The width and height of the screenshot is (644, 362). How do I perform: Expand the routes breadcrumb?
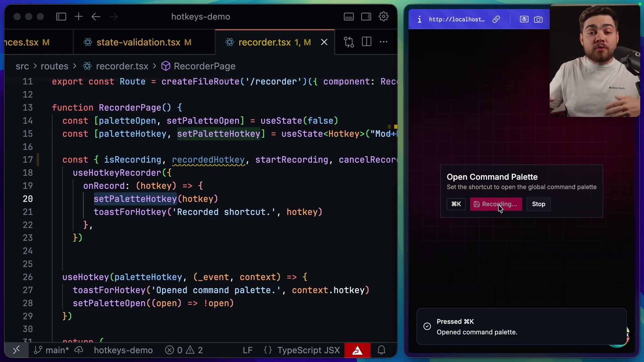point(54,66)
